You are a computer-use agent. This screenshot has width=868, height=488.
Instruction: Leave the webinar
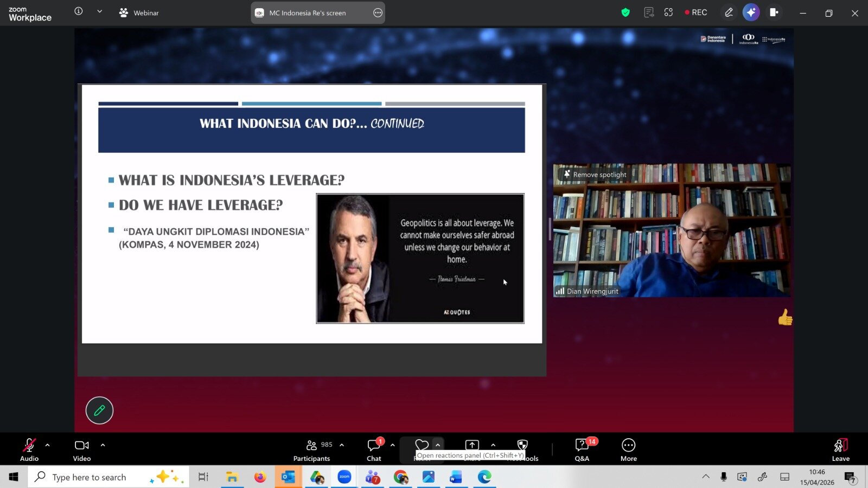pos(841,450)
